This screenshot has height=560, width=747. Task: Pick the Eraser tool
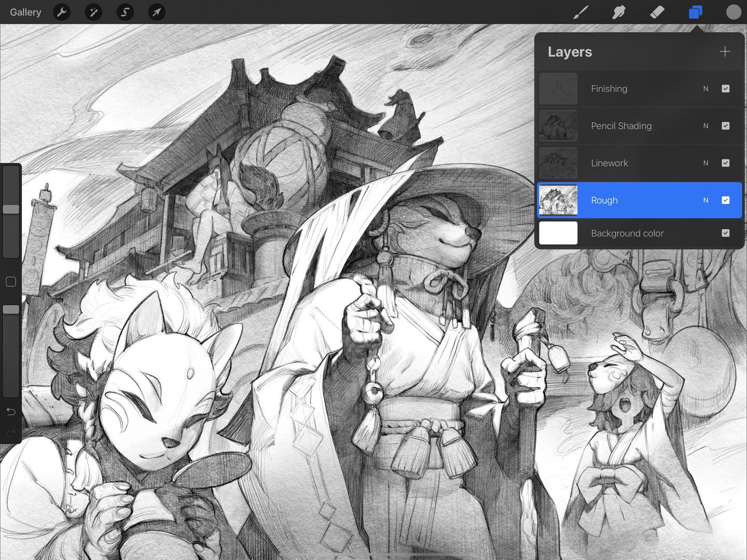point(657,12)
